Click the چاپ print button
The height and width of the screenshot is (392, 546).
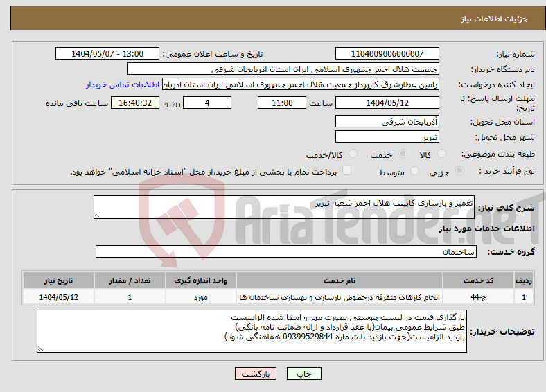(x=304, y=373)
